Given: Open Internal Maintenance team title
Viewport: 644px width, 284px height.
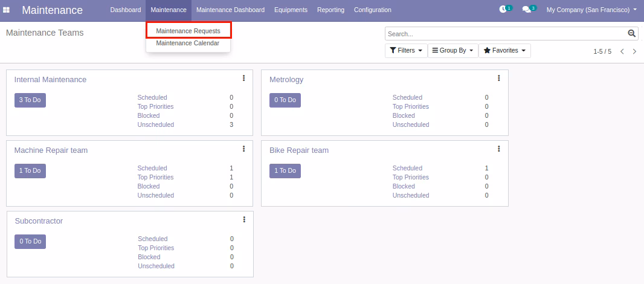Looking at the screenshot, I should tap(50, 79).
